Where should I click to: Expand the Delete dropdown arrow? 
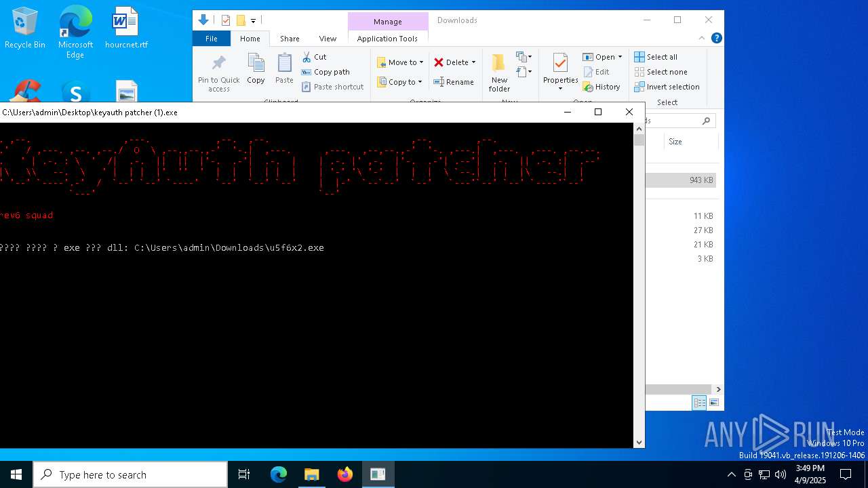pos(473,62)
